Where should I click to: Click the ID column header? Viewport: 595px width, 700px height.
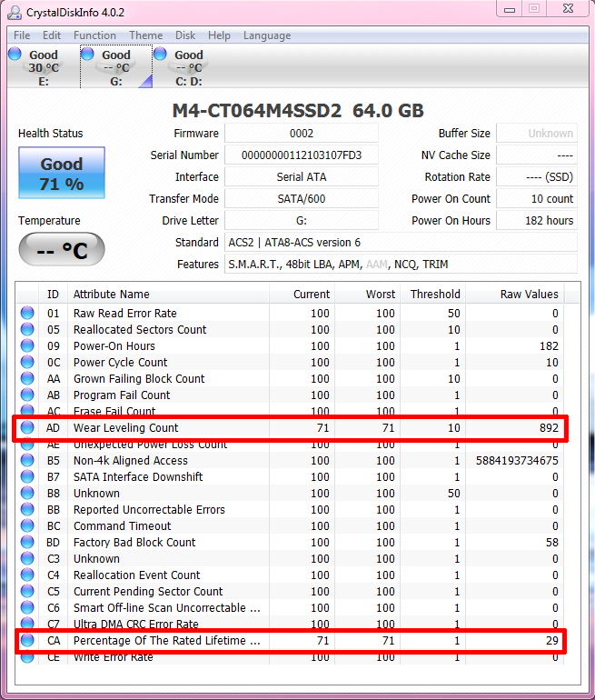click(53, 295)
